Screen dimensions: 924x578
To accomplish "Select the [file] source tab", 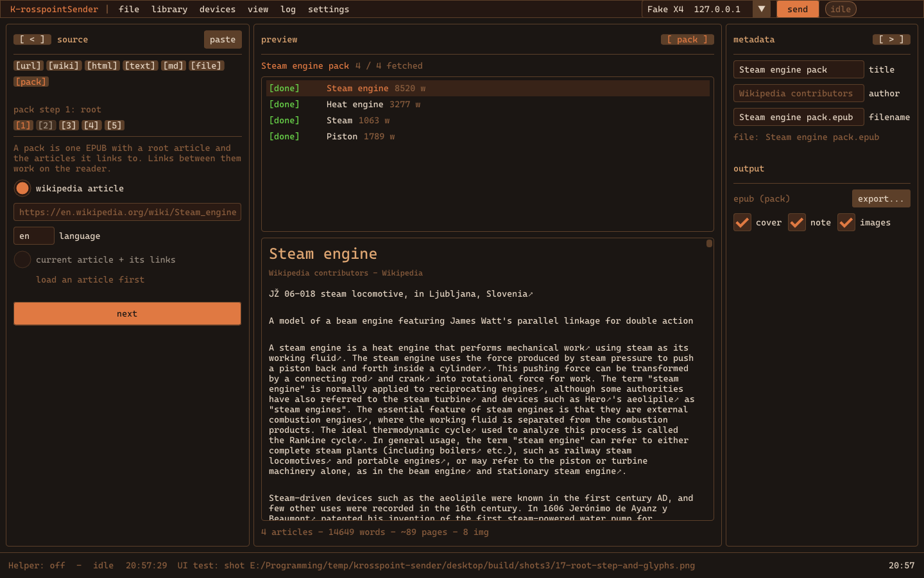I will (x=207, y=66).
